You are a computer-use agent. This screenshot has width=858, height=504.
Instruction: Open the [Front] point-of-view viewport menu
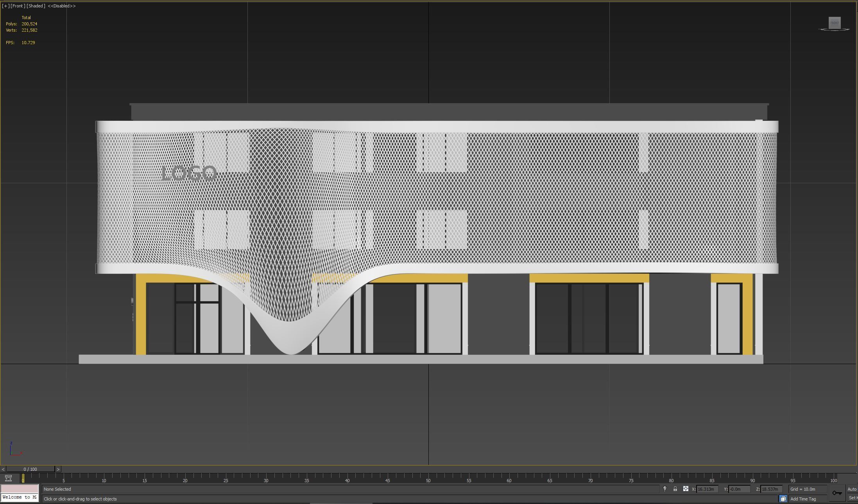click(x=18, y=6)
